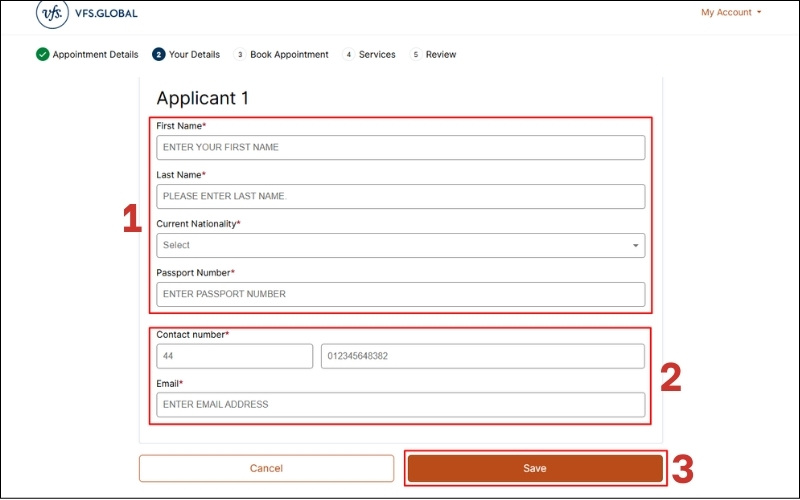Click the green checkmark Appointment Details icon
800x500 pixels.
pos(42,55)
